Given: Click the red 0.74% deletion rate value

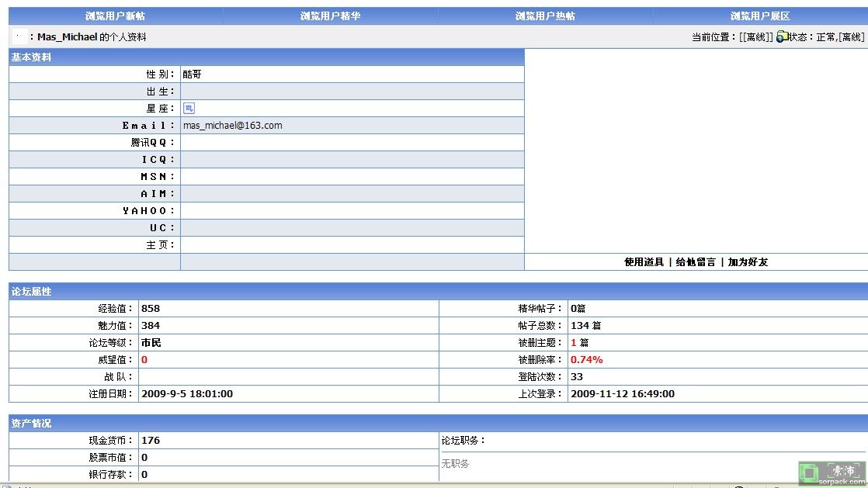Looking at the screenshot, I should click(x=586, y=360).
